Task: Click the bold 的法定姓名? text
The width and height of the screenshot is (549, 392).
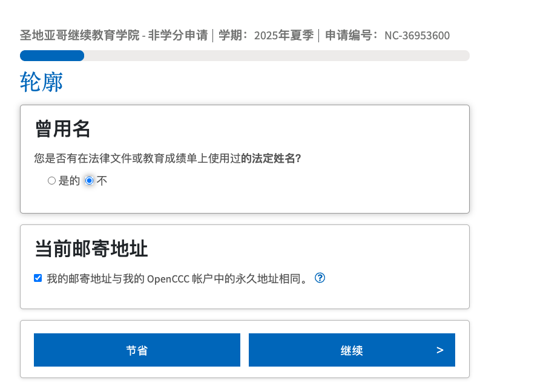Action: [271, 158]
